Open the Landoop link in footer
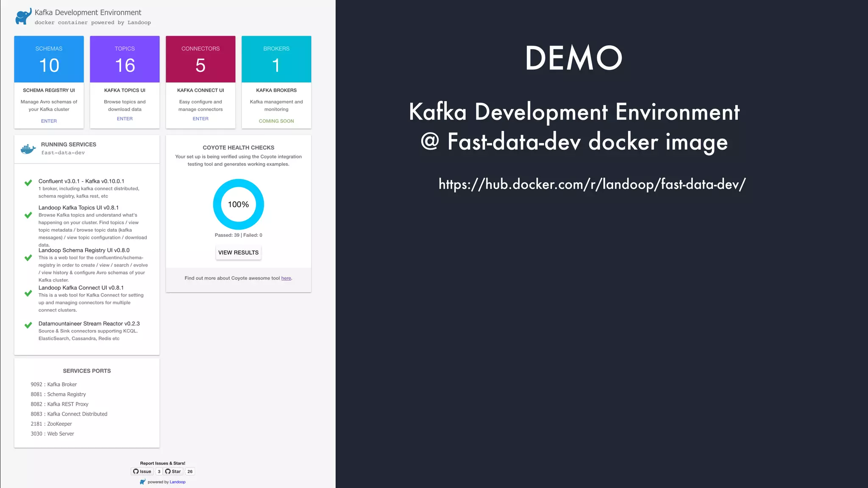The width and height of the screenshot is (868, 488). 178,482
